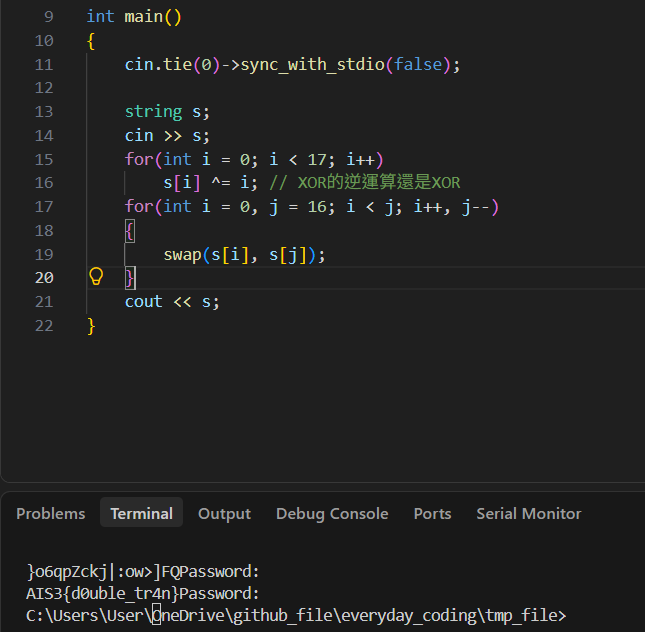This screenshot has width=645, height=632.
Task: Click 'cin >> s;' on line 14
Action: (167, 136)
